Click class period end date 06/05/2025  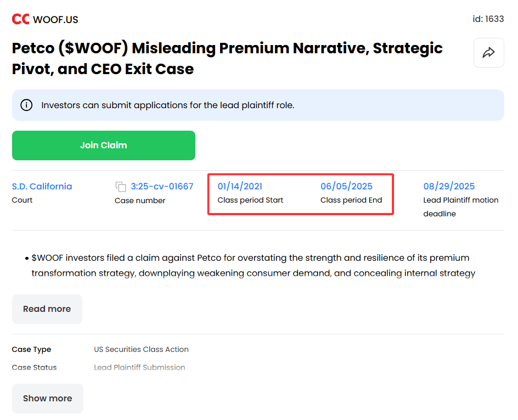[x=346, y=186]
